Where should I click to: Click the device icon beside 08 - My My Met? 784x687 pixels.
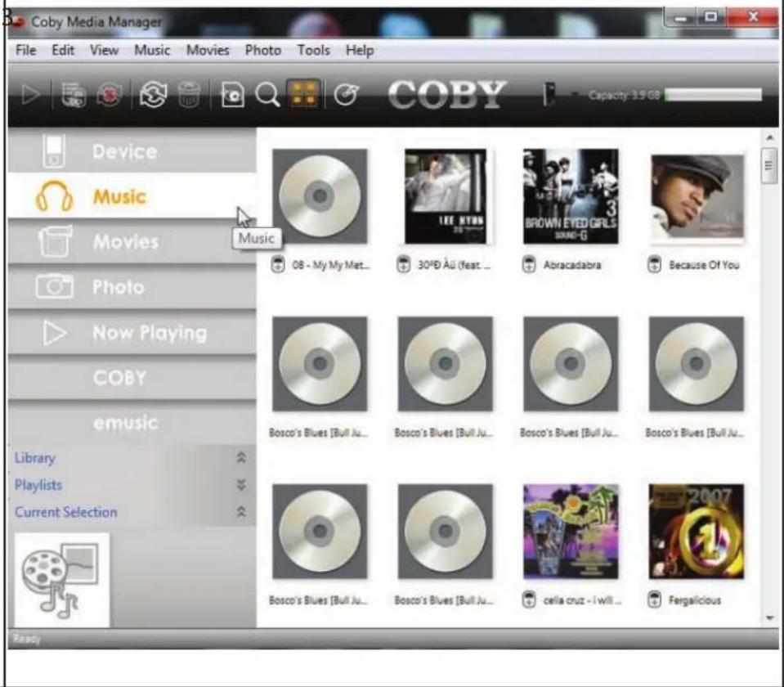277,264
